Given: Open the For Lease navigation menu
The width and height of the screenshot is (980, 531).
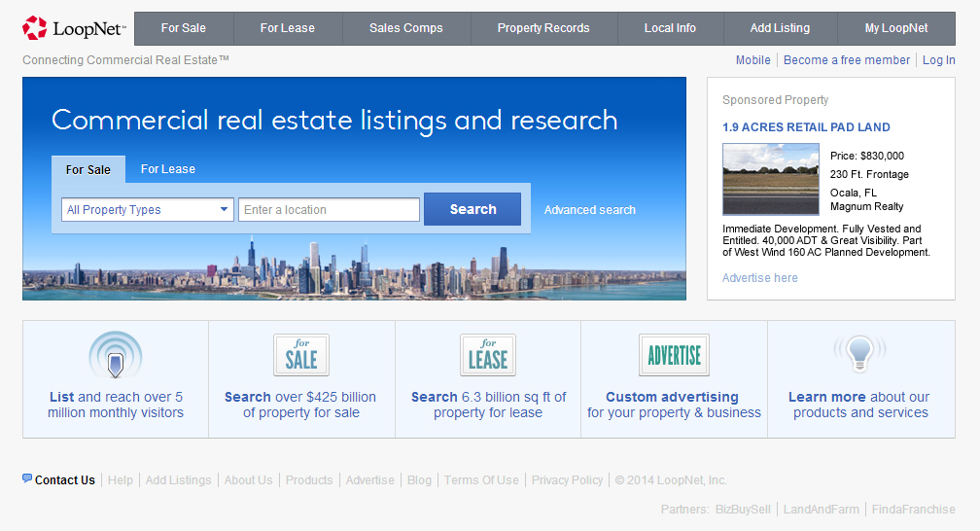Looking at the screenshot, I should point(288,28).
